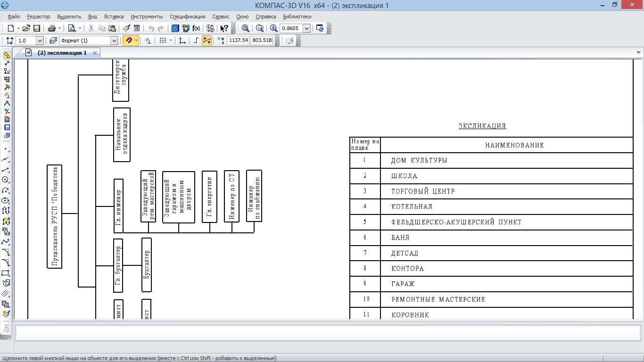The height and width of the screenshot is (362, 644).
Task: Redo the action with the right arrow icon
Action: [161, 28]
